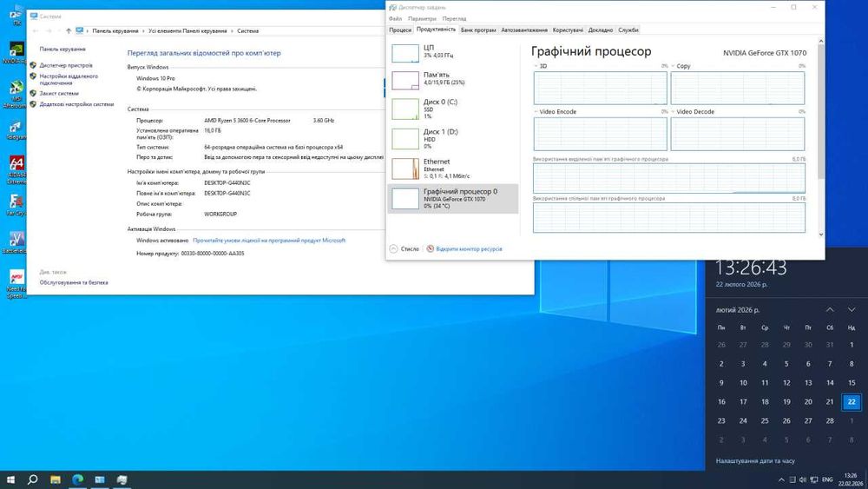This screenshot has width=868, height=489.
Task: Open the Файл menu in Task Manager
Action: tap(395, 19)
